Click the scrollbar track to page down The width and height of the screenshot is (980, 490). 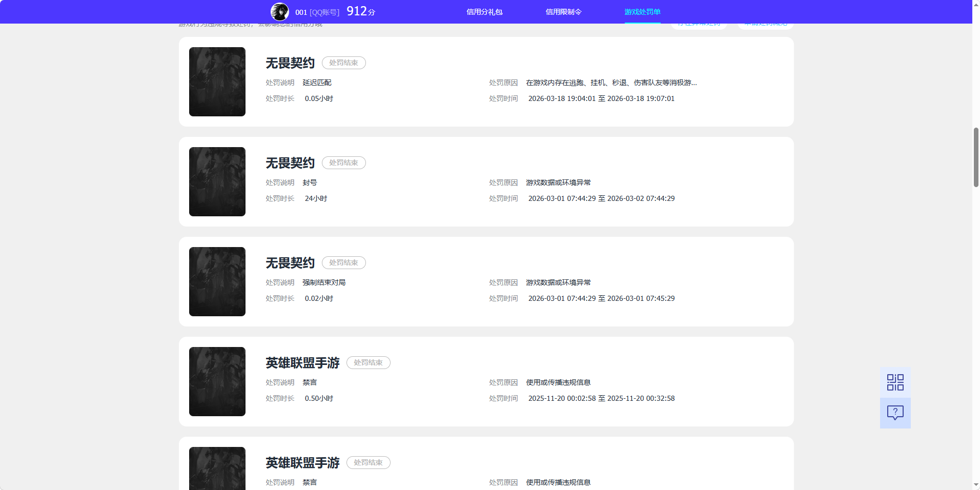click(975, 308)
